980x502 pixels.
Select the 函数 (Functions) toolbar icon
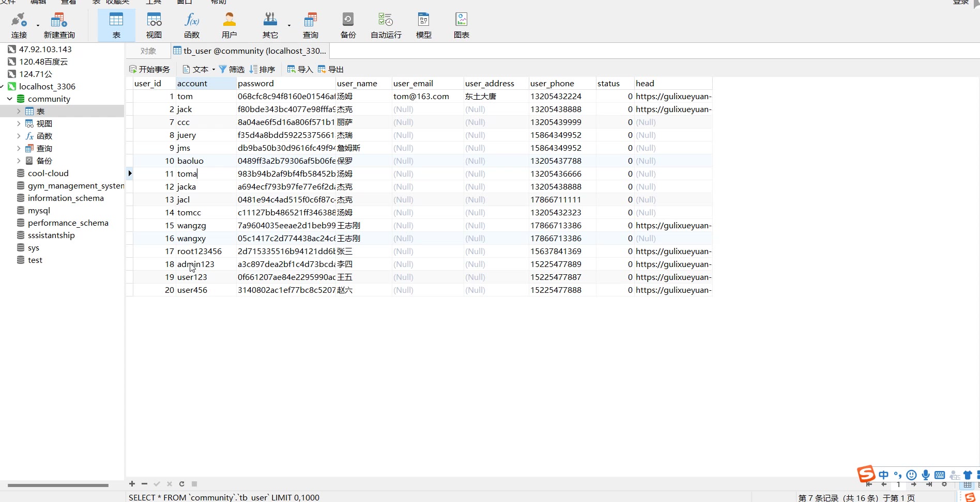[192, 25]
